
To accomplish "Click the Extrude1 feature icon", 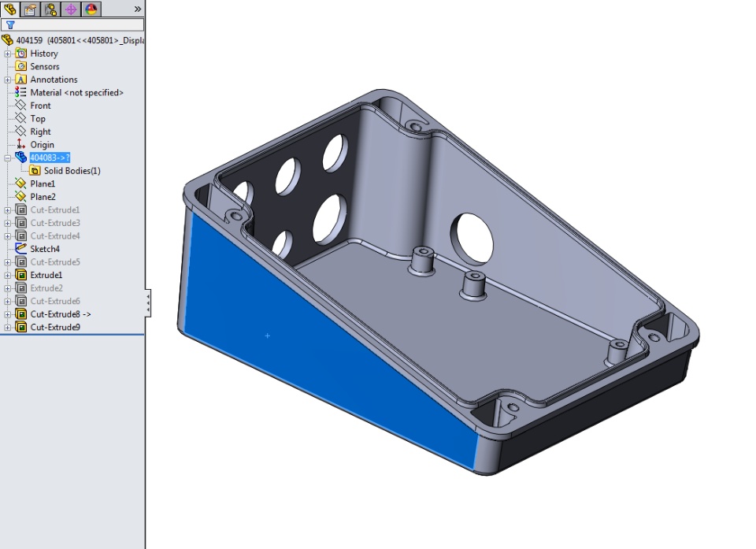I will (x=20, y=274).
